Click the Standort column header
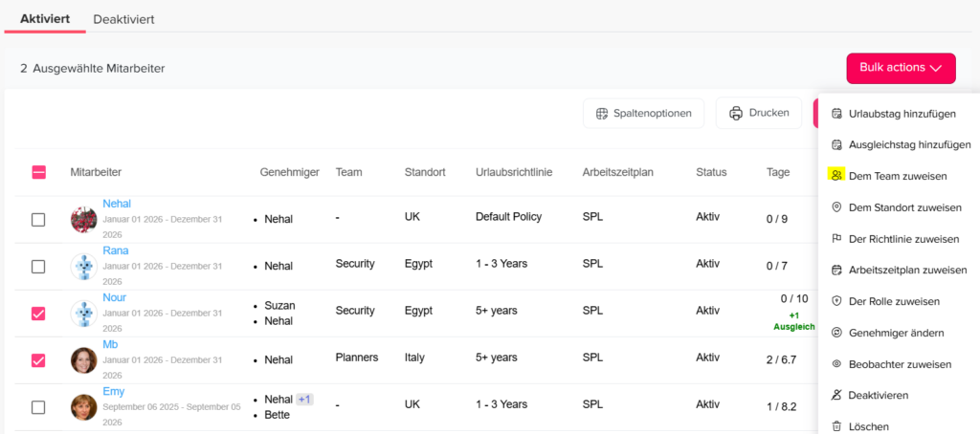980x434 pixels. (425, 172)
